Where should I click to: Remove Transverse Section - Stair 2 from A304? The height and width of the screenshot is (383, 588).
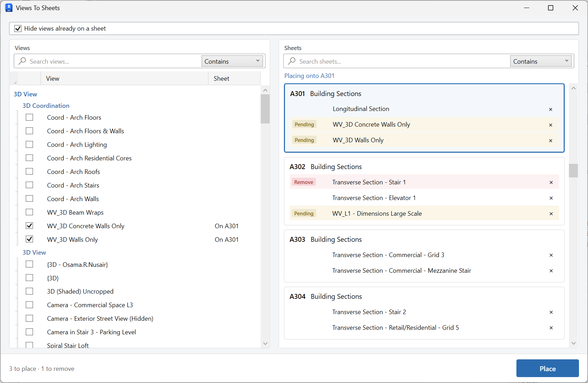coord(551,312)
